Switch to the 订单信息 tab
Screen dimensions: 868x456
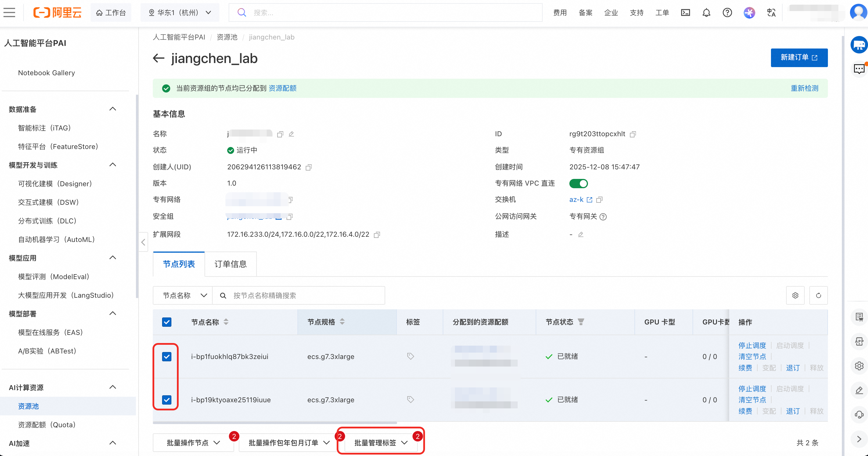tap(230, 264)
